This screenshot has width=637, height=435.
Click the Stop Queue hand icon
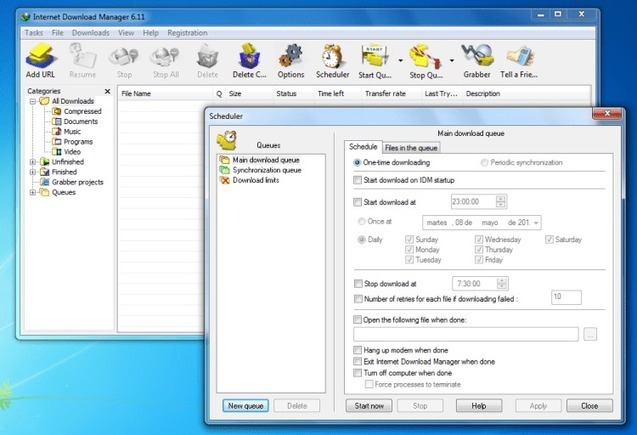point(425,58)
